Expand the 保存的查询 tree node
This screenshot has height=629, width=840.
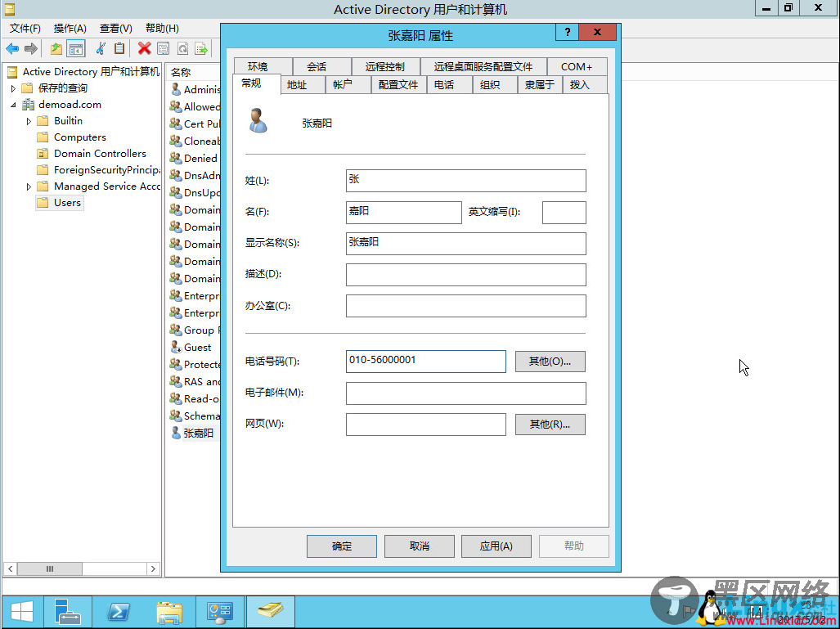coord(13,88)
